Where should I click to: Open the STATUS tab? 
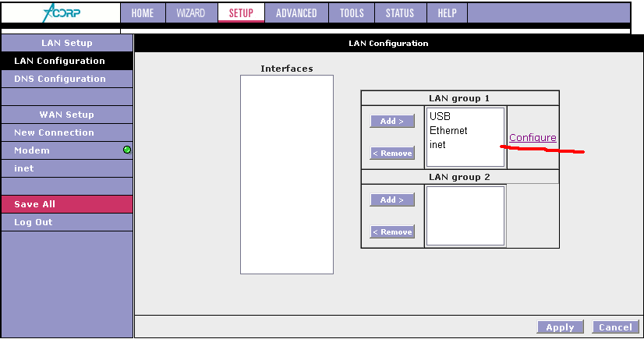pyautogui.click(x=400, y=12)
